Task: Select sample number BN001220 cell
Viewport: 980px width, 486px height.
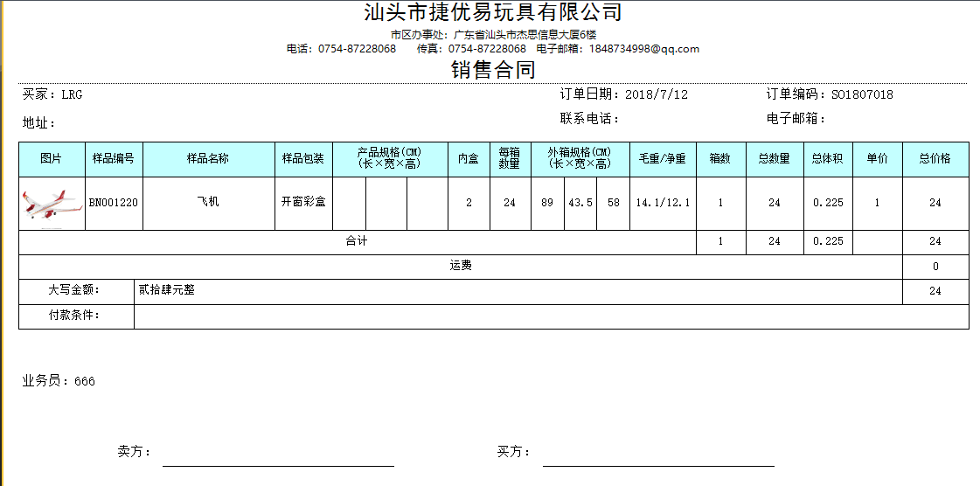Action: pos(114,203)
